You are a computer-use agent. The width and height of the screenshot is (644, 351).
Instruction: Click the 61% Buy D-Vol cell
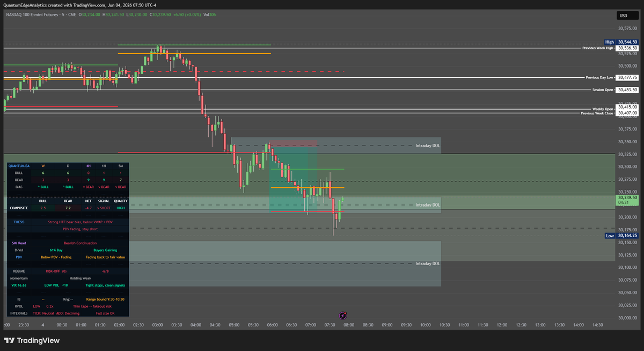coord(56,250)
